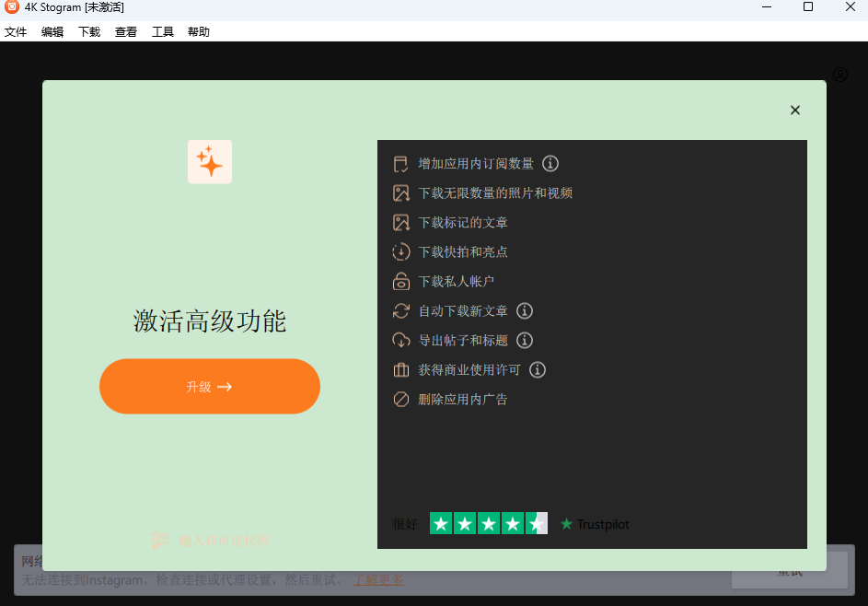The height and width of the screenshot is (606, 868).
Task: Click the sync icon beside 自动下载新文章
Action: pos(400,310)
